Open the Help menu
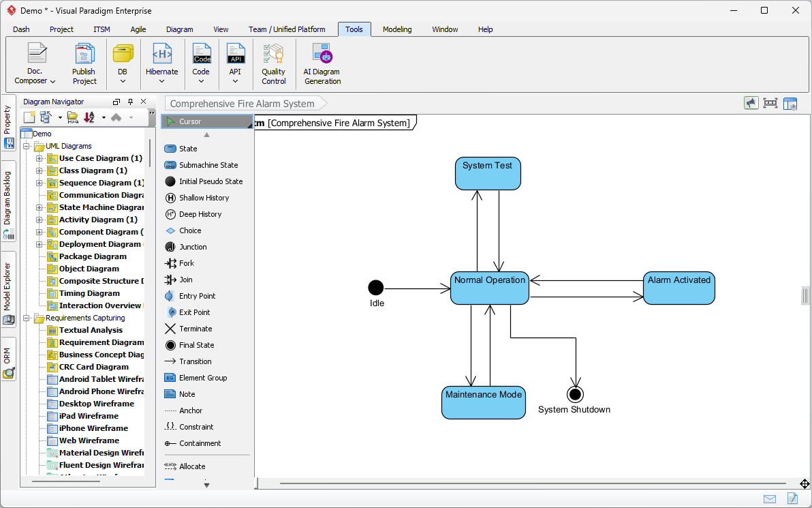This screenshot has height=508, width=812. 485,29
